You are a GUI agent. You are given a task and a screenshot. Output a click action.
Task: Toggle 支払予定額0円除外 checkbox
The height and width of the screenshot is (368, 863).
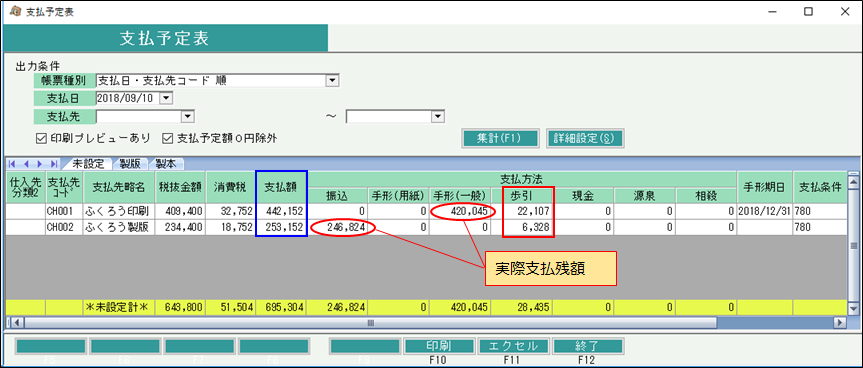point(166,138)
